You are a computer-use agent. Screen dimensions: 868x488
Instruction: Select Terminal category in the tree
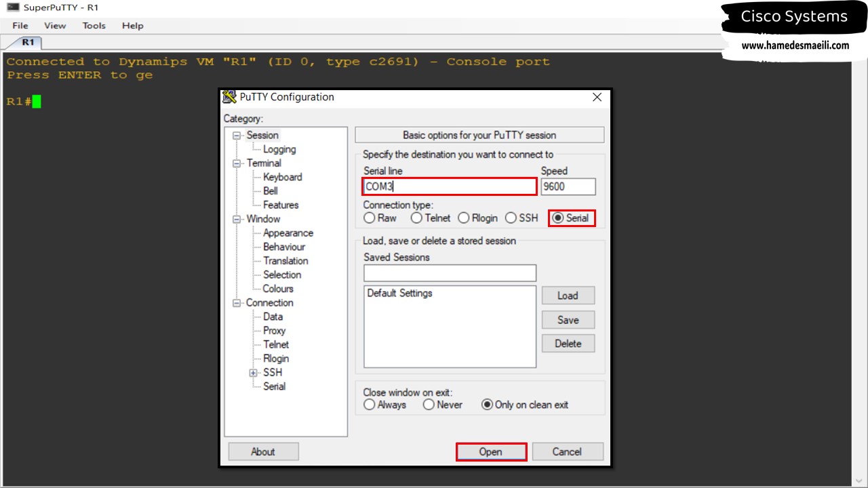click(x=264, y=163)
